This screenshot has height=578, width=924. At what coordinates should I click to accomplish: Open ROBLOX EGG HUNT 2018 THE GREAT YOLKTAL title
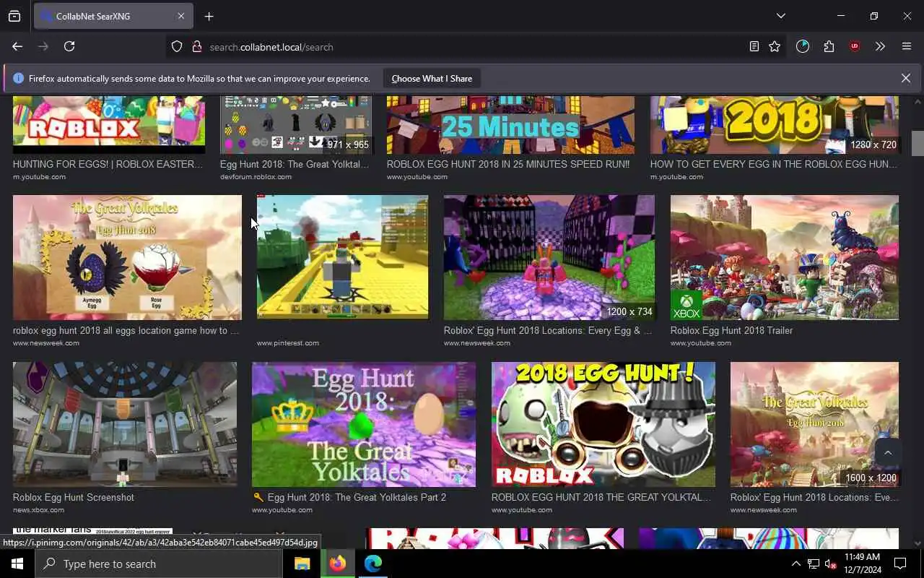(x=601, y=497)
